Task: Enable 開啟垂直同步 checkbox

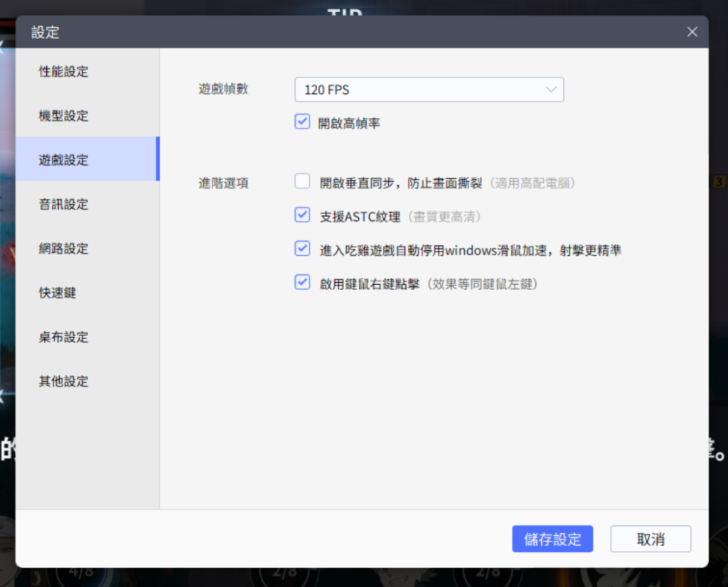Action: click(302, 181)
